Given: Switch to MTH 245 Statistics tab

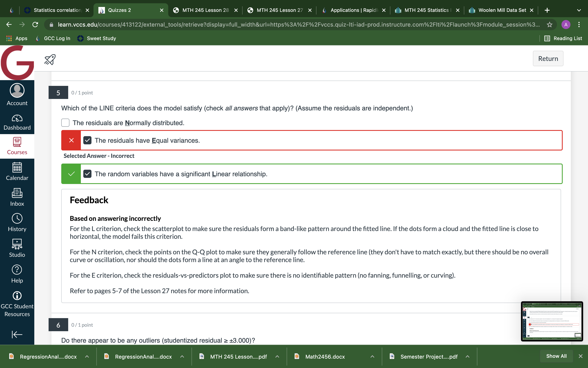Looking at the screenshot, I should click(x=427, y=10).
